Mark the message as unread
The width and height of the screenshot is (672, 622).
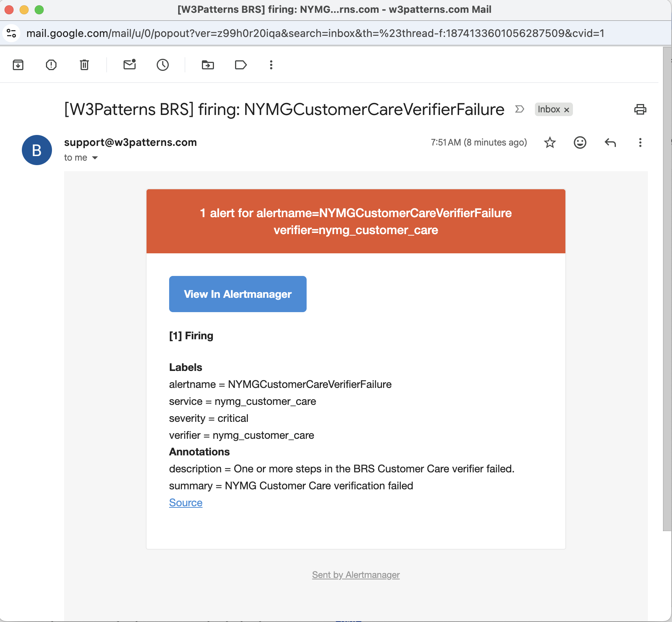point(130,64)
